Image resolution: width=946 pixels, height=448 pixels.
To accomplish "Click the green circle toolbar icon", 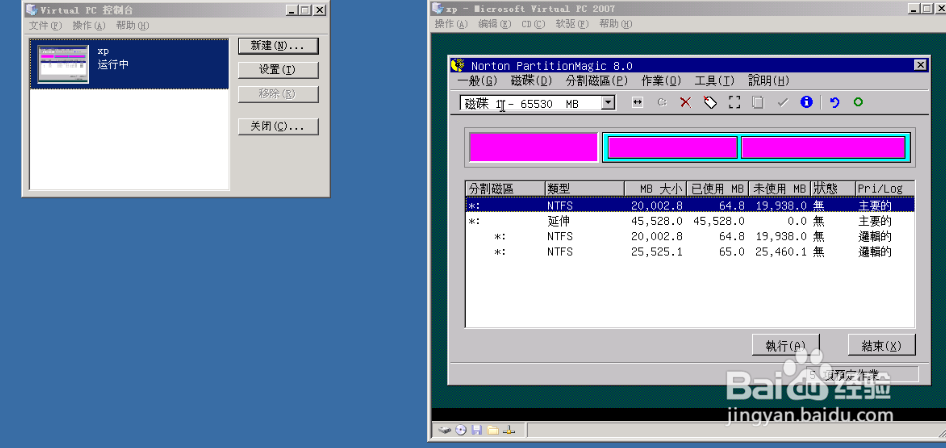I will coord(858,102).
